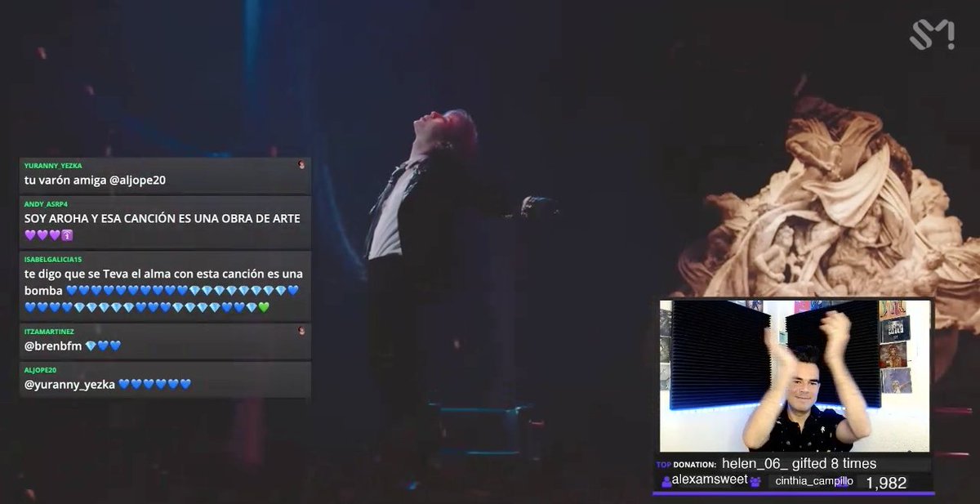Click 'helen_06_ gifted 8 times' text
This screenshot has height=504, width=980.
(x=799, y=464)
